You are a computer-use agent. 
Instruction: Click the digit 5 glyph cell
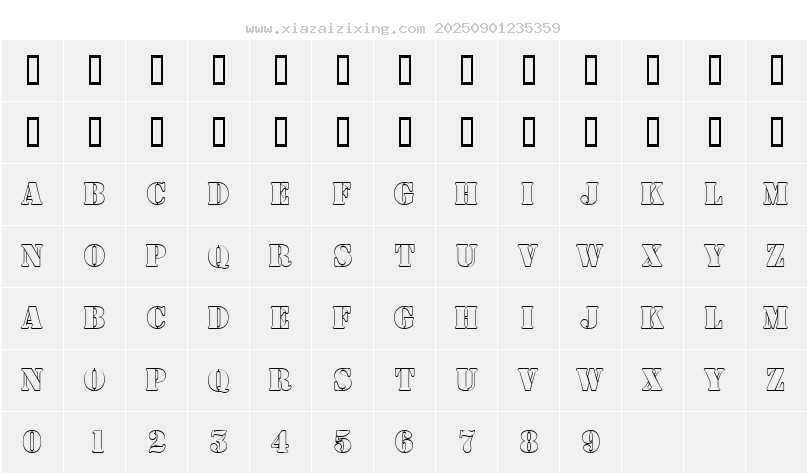click(343, 442)
